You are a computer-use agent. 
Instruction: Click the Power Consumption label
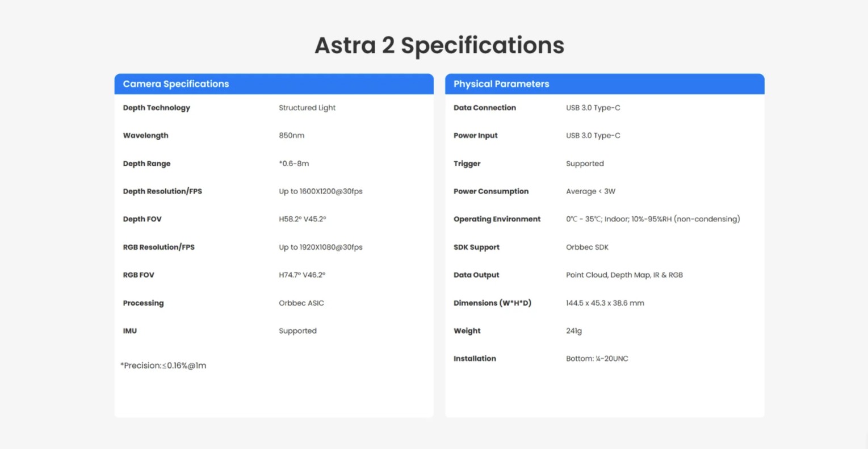491,191
